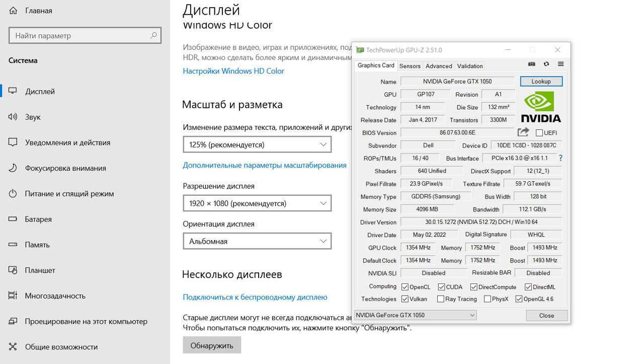Click the Pixel Fillrate 23.9 GPixel/s value
644x364 pixels.
[426, 184]
